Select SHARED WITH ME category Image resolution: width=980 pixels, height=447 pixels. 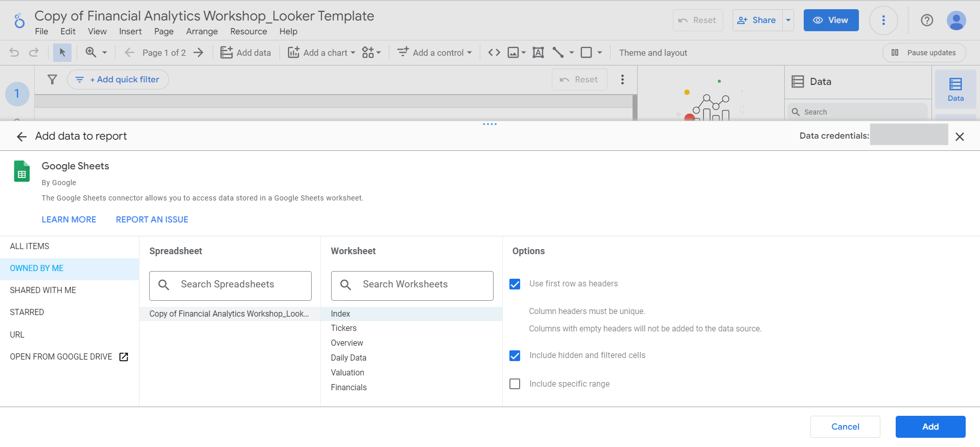click(x=69, y=290)
